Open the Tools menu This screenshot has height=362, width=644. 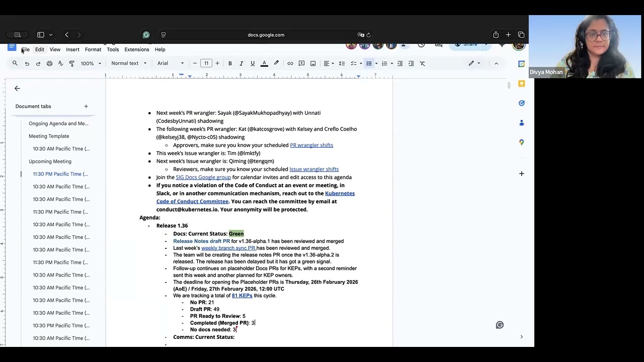[113, 50]
